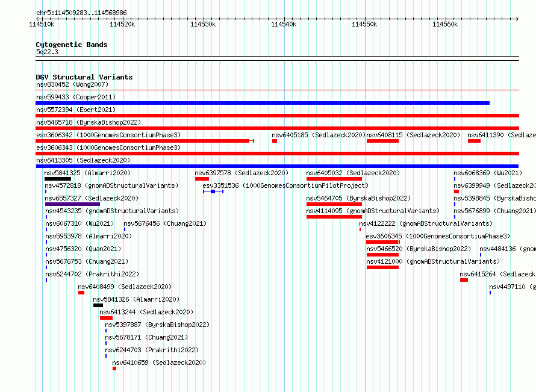Image resolution: width=536 pixels, height=392 pixels.
Task: Open nsv6067310 (Wu2021) label
Action: (x=79, y=223)
